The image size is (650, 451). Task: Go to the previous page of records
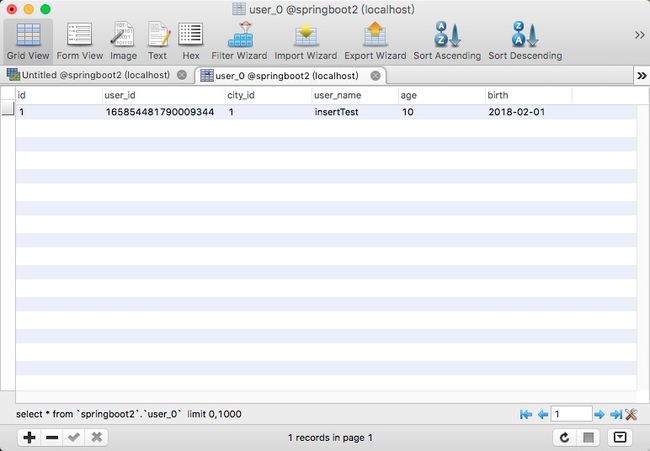pyautogui.click(x=543, y=414)
